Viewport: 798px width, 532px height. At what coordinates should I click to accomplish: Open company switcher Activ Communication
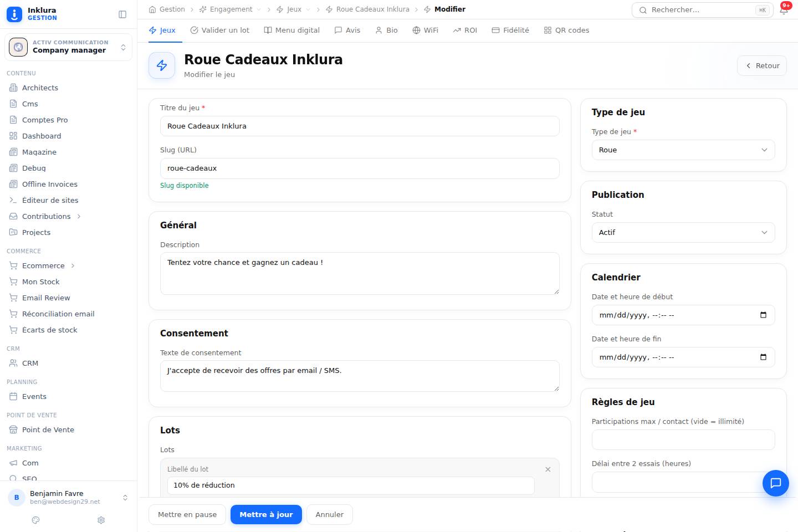[68, 47]
